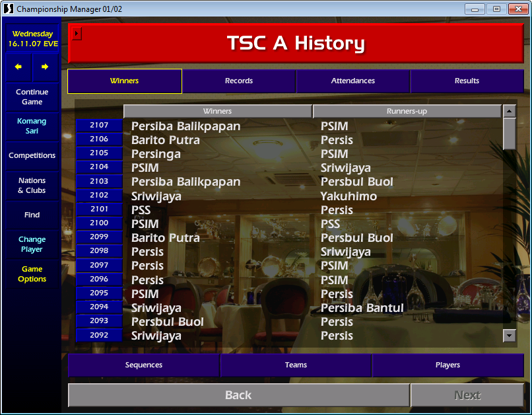
Task: Select the 2092 season button
Action: tap(99, 335)
